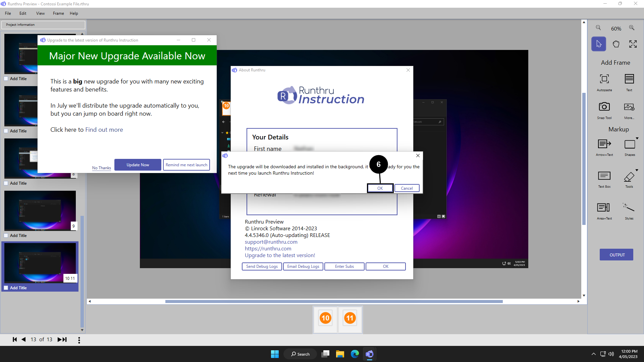Check the Add Title box for frame 9
This screenshot has width=644, height=362.
6,236
